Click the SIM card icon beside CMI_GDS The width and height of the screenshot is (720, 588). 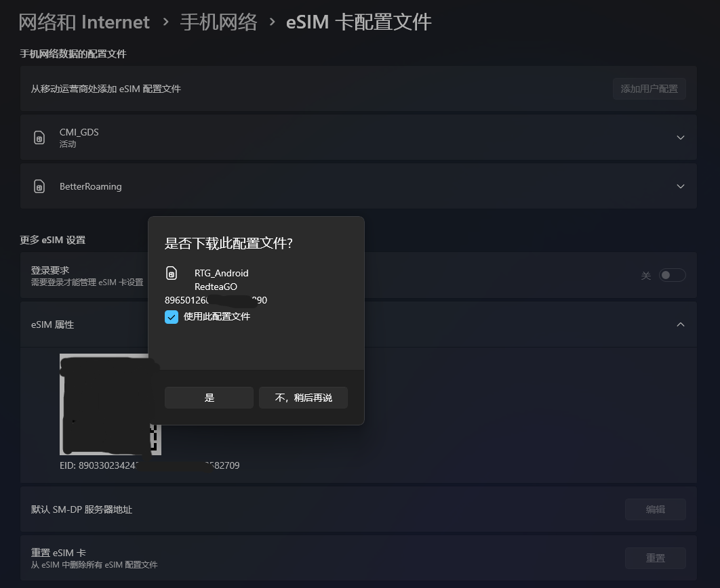(x=39, y=138)
